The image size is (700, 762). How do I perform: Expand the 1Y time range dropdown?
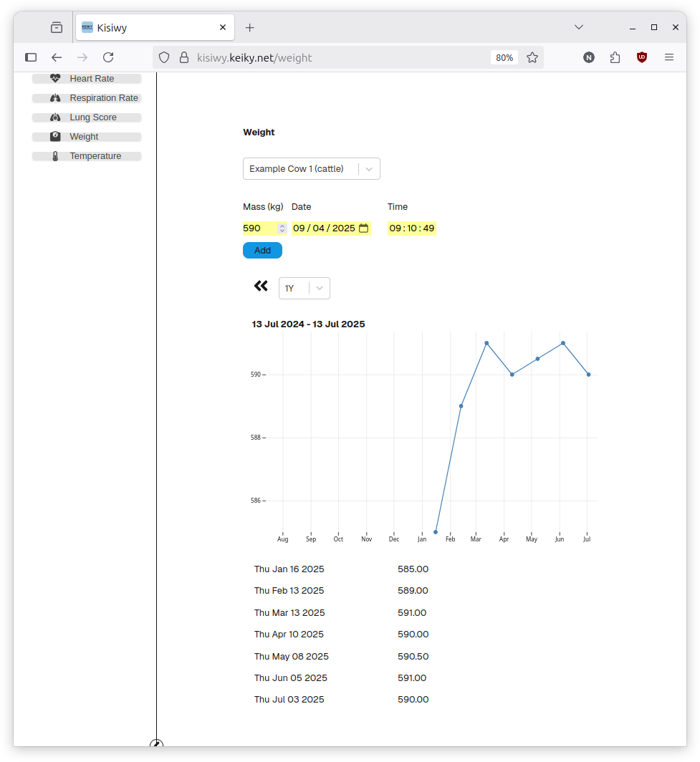[304, 288]
